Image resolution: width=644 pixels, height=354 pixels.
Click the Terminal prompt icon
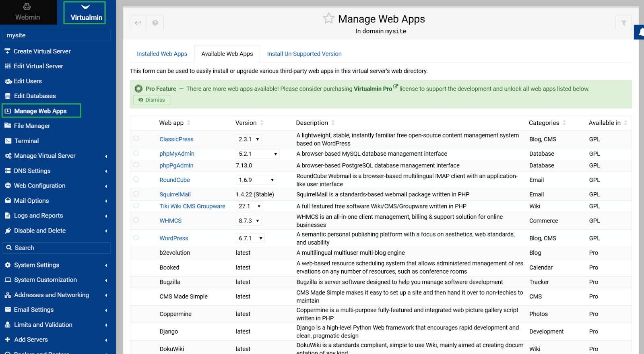pos(8,141)
